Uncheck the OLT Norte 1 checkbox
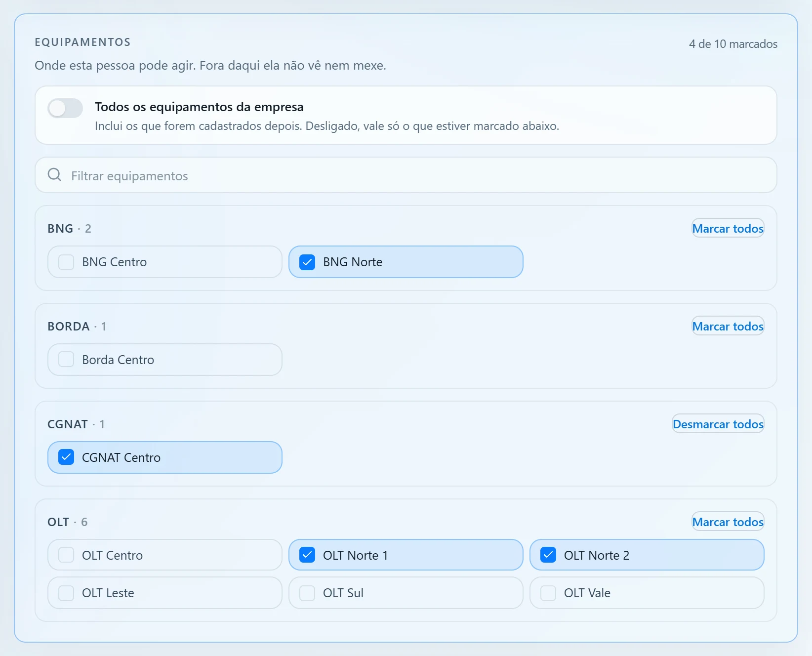Image resolution: width=812 pixels, height=656 pixels. pos(307,555)
